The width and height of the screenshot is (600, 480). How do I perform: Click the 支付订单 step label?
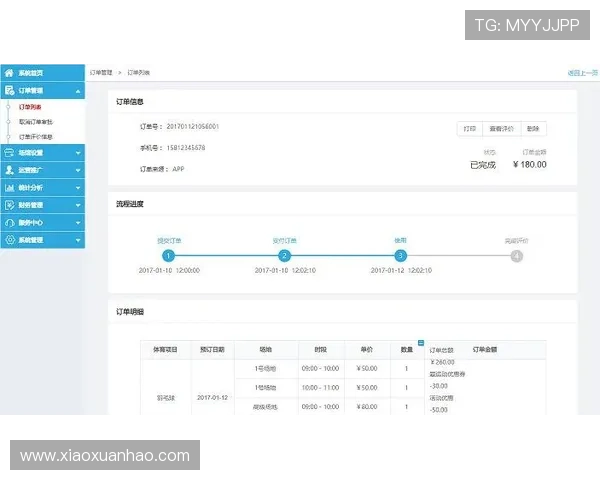[284, 241]
